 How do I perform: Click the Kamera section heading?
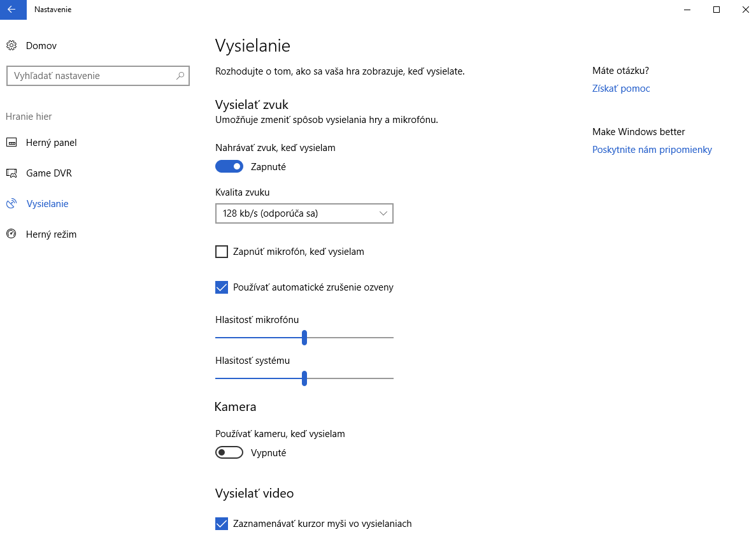(x=235, y=406)
